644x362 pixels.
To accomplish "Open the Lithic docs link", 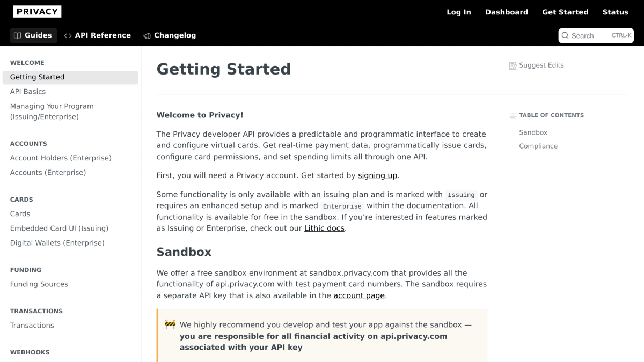I will click(x=324, y=228).
